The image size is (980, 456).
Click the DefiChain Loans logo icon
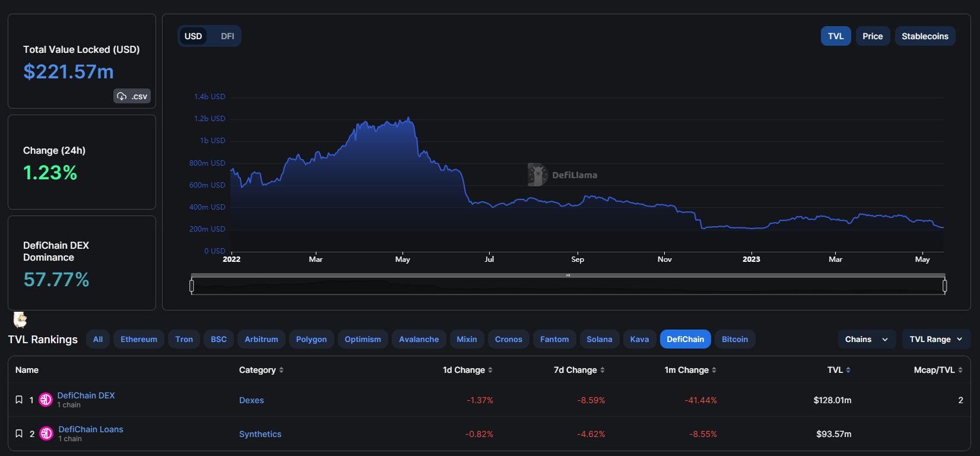[46, 433]
